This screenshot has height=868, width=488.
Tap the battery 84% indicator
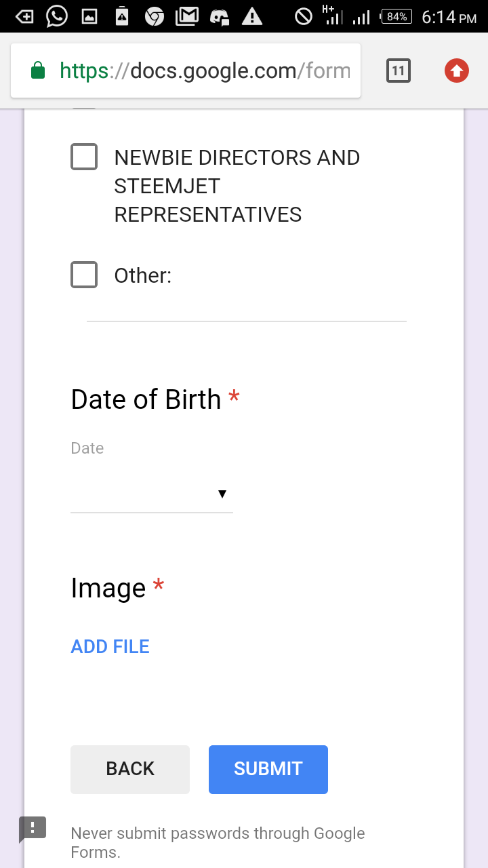[x=396, y=16]
